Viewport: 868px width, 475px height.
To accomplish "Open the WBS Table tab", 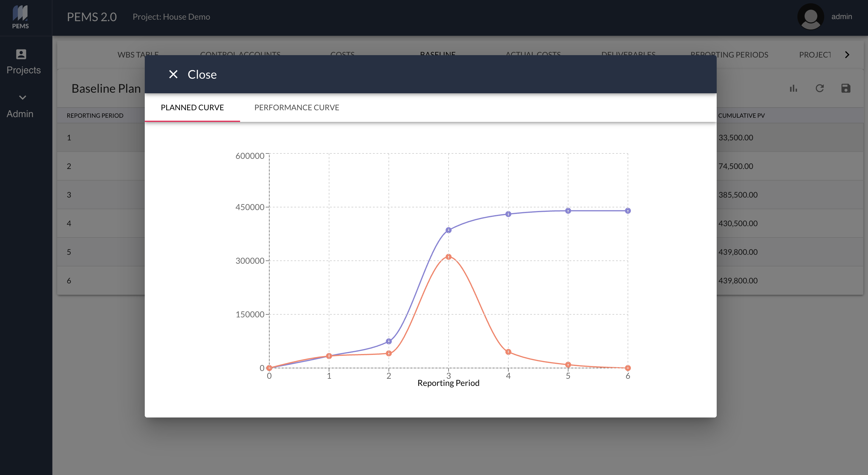I will tap(138, 55).
